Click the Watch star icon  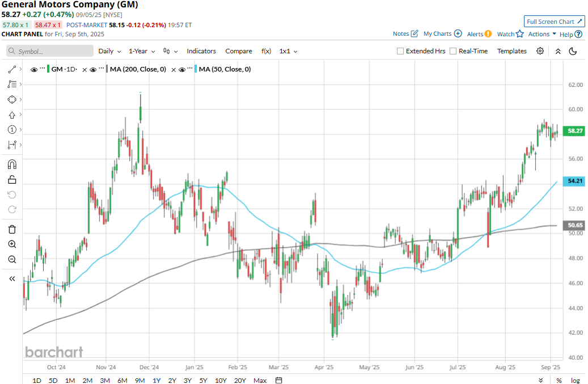(x=520, y=34)
